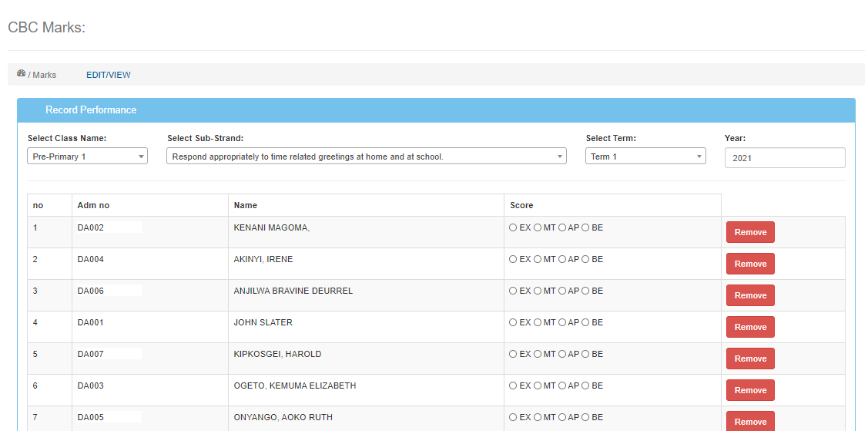Remove Kipkosgei, Harold row

(750, 359)
